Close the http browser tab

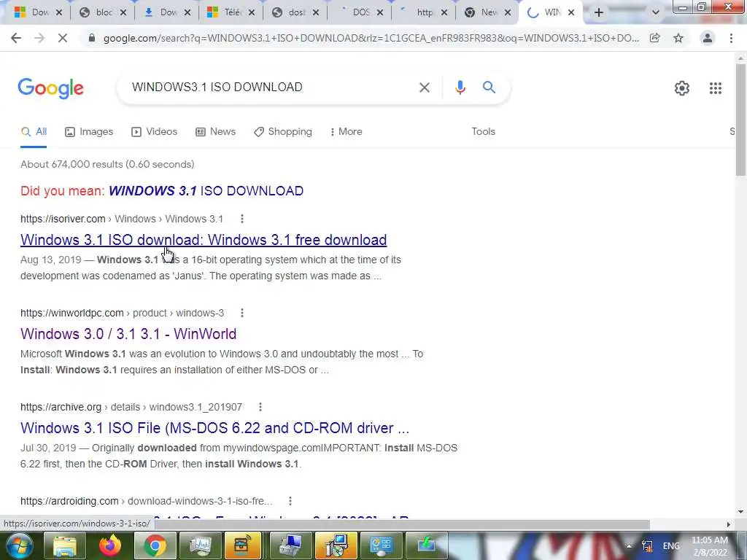[444, 13]
